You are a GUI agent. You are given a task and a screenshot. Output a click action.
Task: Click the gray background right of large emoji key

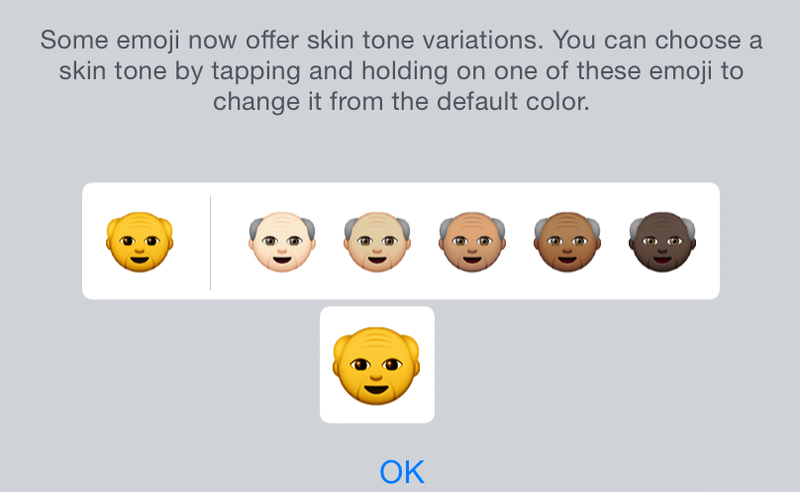click(x=612, y=364)
